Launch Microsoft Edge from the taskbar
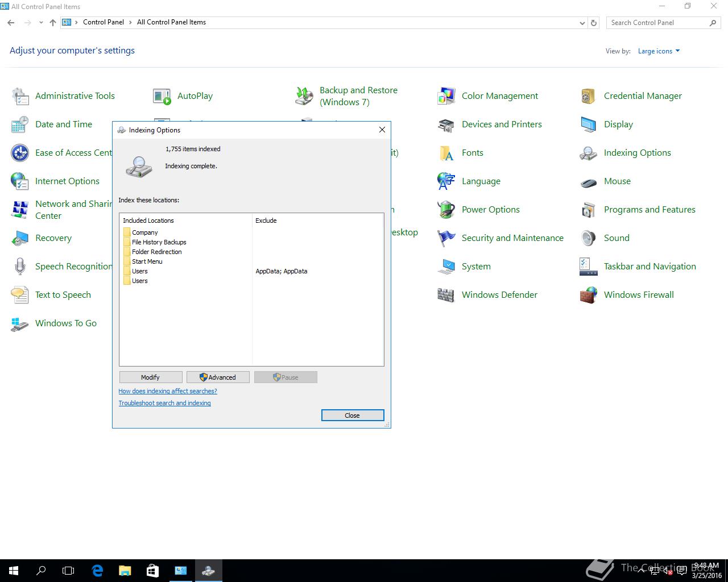Screen dimensions: 728x582 97,570
